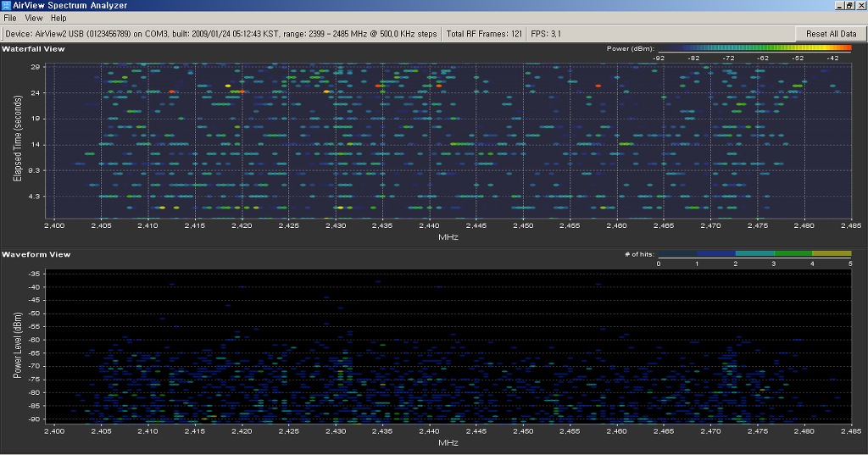Close the AirView Spectrum Analyzer window
Image resolution: width=868 pixels, height=455 pixels.
860,6
